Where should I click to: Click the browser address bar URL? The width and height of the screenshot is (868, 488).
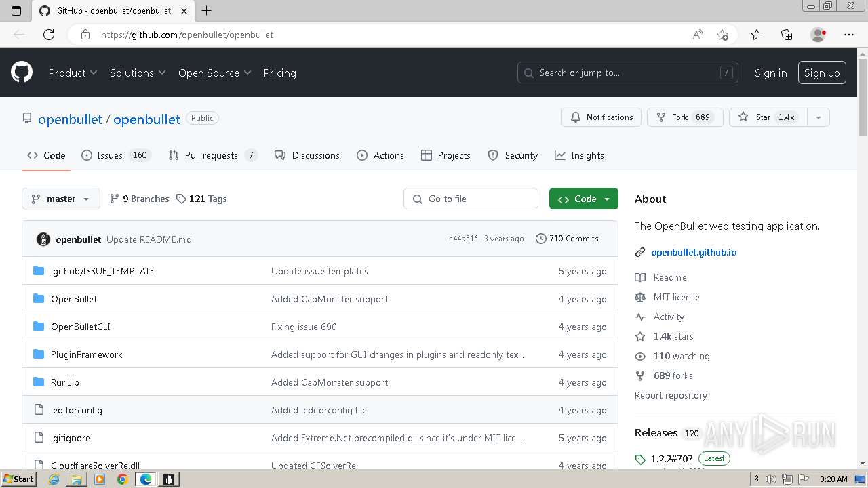(187, 35)
